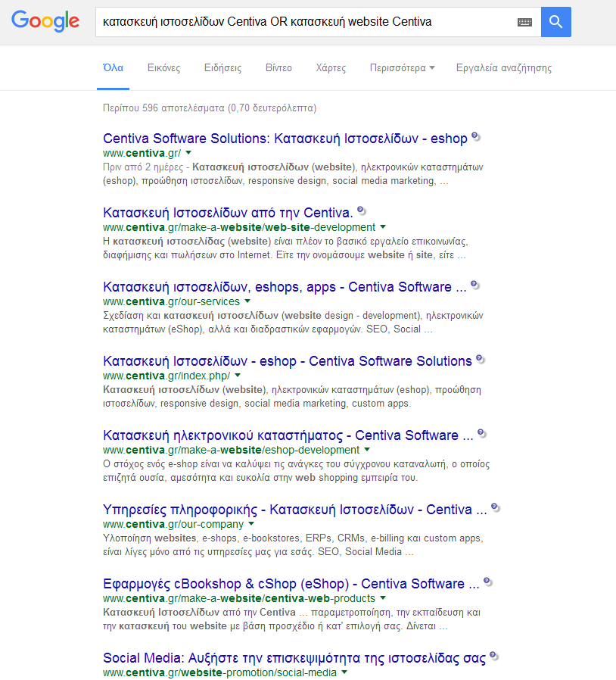The height and width of the screenshot is (680, 616).
Task: Click snippet starting Η κατασκευή ιστοσελίδας (website)
Action: pos(285,248)
